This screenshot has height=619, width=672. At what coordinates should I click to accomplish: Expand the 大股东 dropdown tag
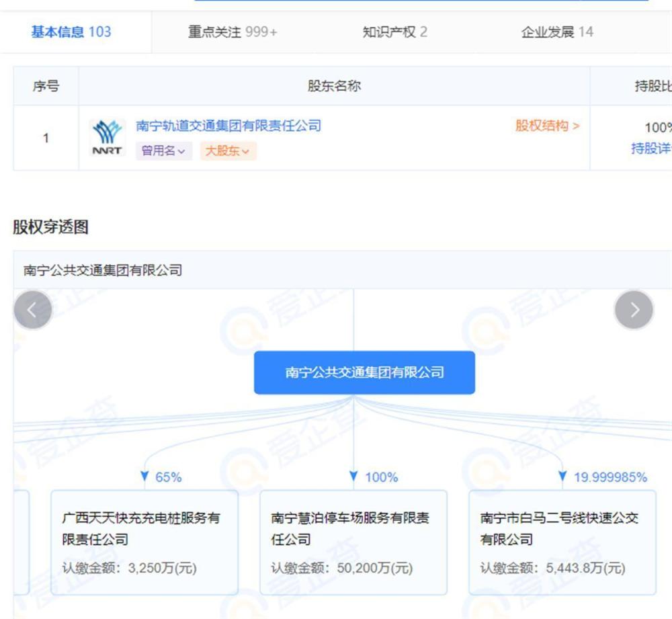pos(228,151)
